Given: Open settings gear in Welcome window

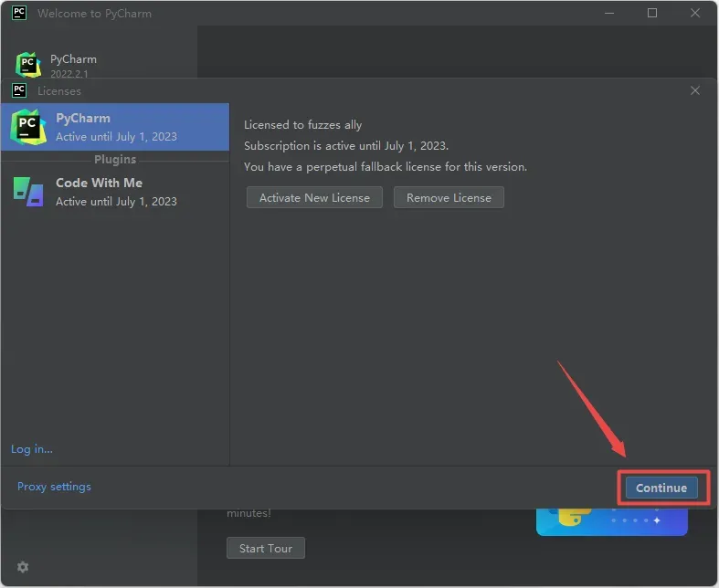Looking at the screenshot, I should coord(23,567).
